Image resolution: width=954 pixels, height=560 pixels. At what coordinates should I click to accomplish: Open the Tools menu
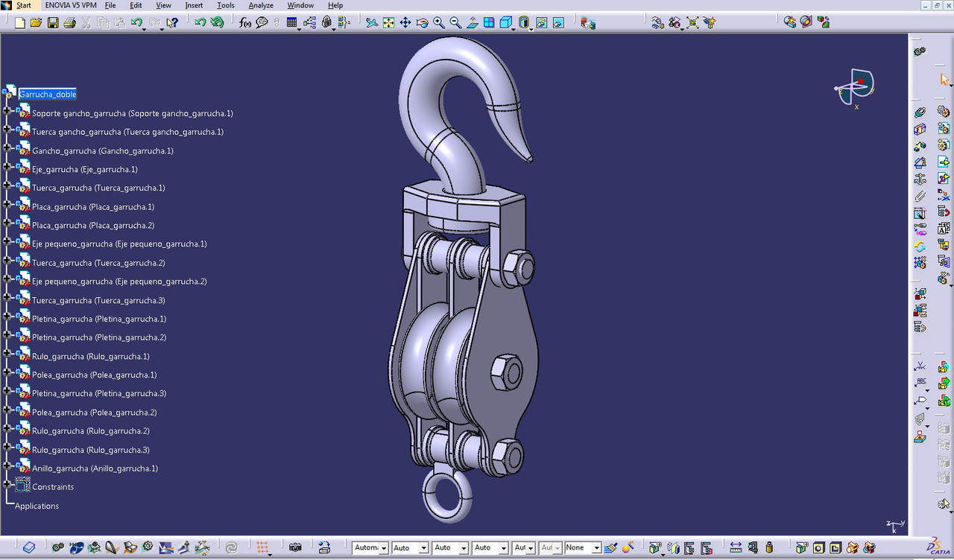[x=226, y=5]
